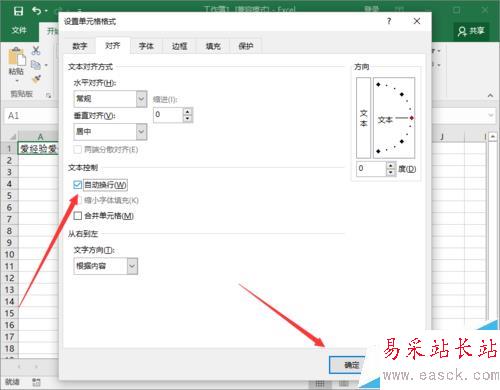Click the red orientation dial marker
The width and height of the screenshot is (500, 390).
412,118
